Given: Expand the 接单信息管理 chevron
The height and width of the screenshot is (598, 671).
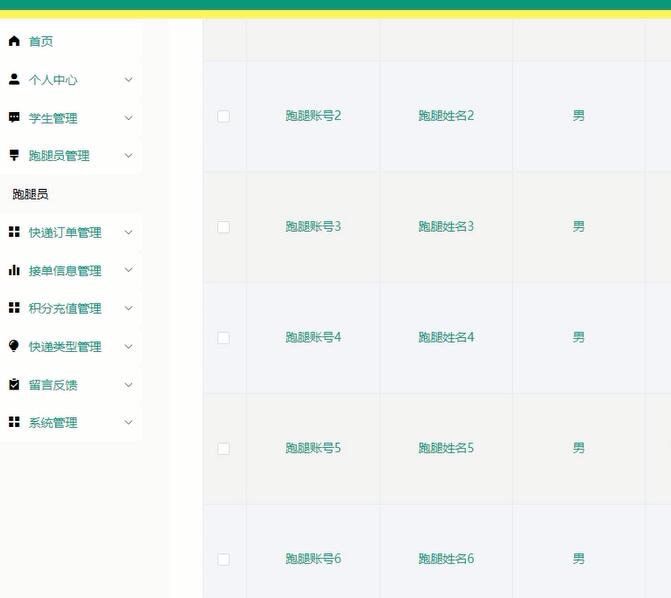Looking at the screenshot, I should pyautogui.click(x=128, y=270).
